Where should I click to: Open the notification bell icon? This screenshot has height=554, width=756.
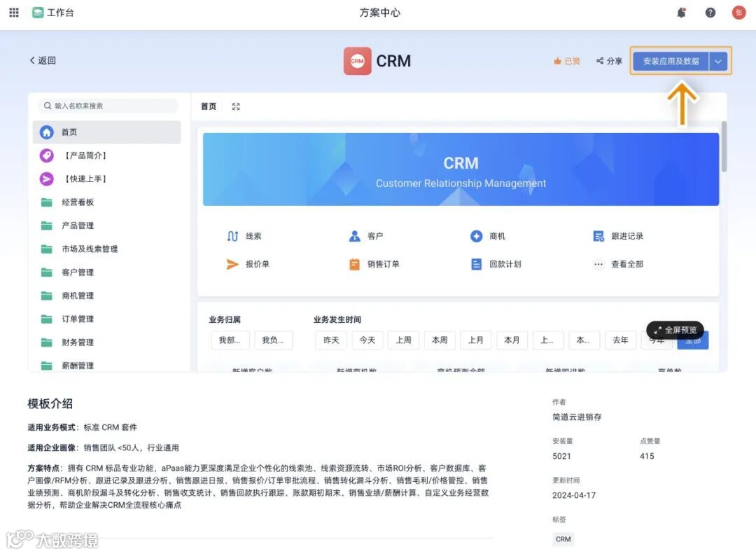[681, 13]
